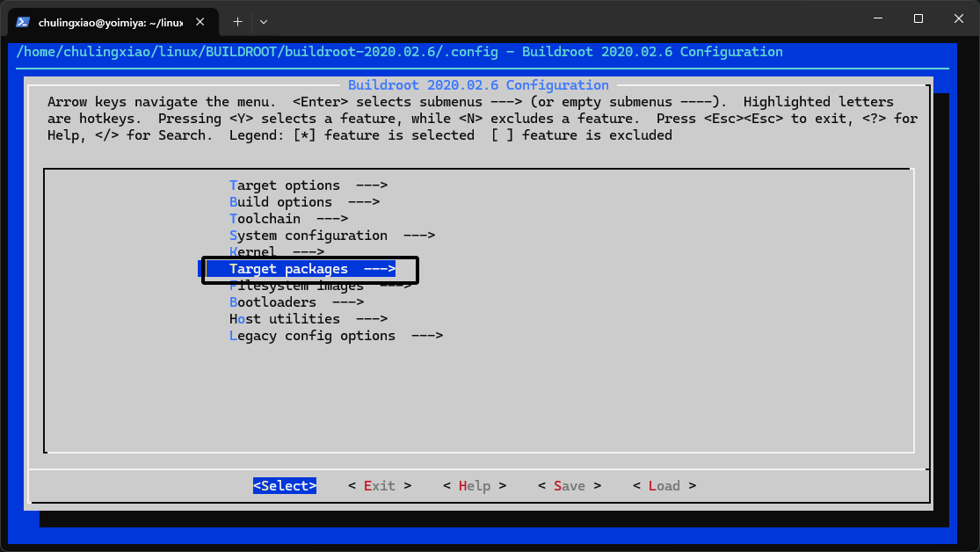Open the Host utilities submenu
Image resolution: width=980 pixels, height=552 pixels.
[x=309, y=319]
